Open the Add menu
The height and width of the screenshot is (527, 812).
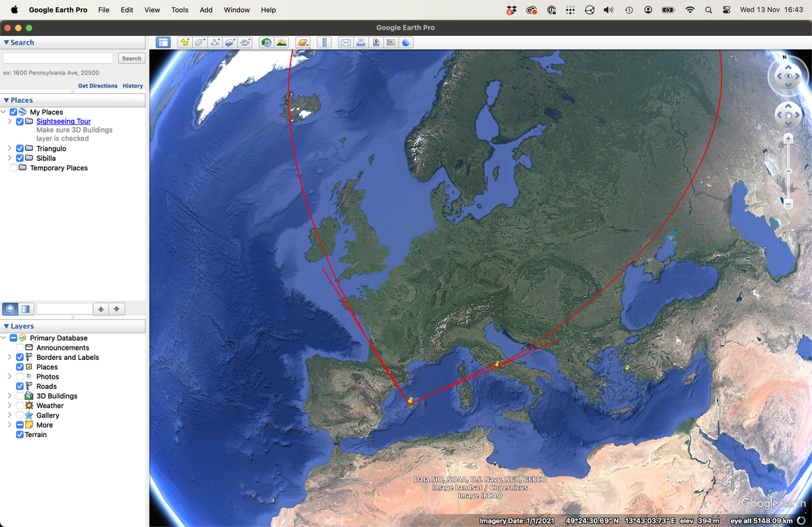pyautogui.click(x=206, y=10)
